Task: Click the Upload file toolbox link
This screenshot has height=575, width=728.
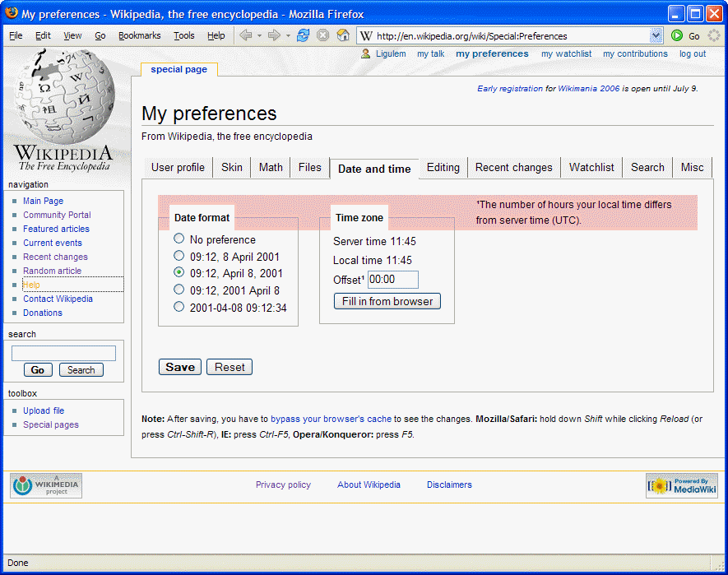Action: click(44, 410)
